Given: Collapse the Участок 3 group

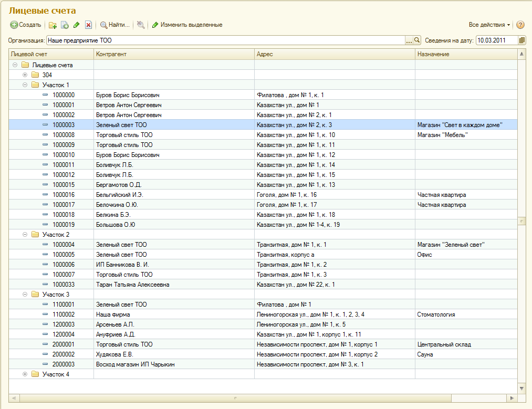Looking at the screenshot, I should [25, 295].
